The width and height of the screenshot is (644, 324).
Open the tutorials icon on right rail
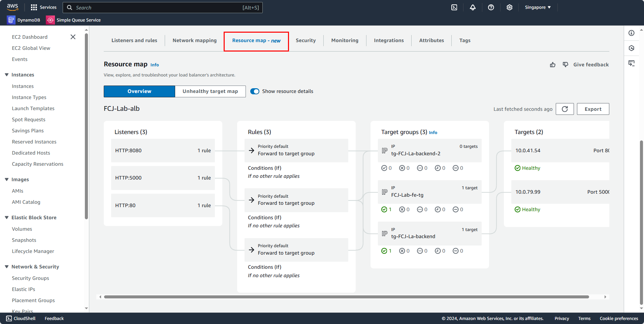(x=632, y=63)
